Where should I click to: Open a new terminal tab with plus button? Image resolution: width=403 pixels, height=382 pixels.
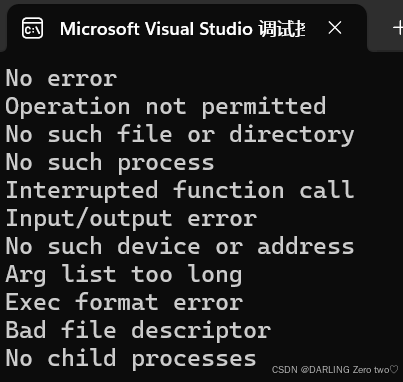[398, 28]
